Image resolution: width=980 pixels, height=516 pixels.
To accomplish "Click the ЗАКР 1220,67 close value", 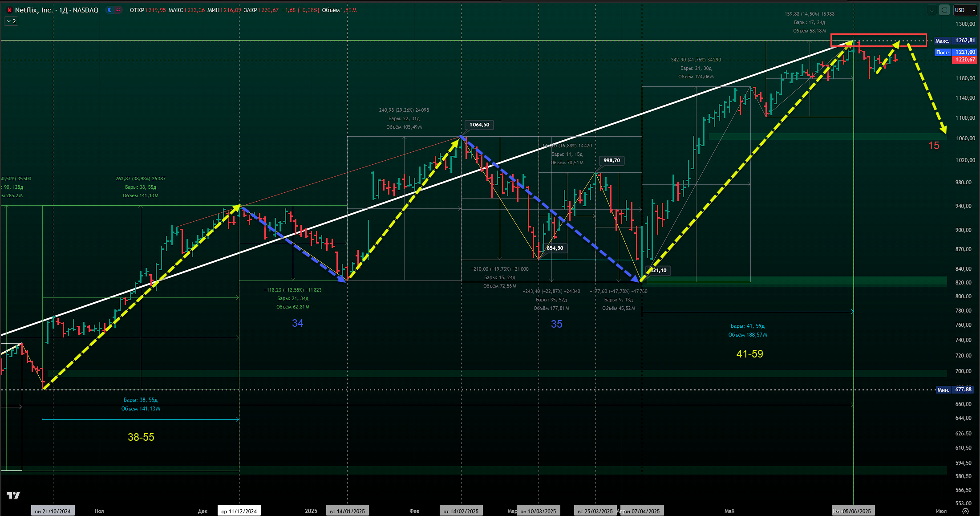I will 261,10.
